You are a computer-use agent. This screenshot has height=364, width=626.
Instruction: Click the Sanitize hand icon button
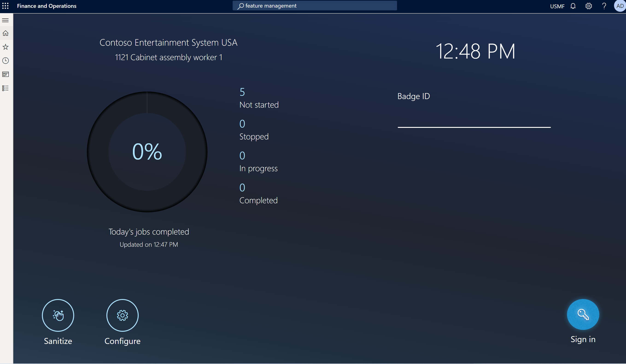(58, 315)
